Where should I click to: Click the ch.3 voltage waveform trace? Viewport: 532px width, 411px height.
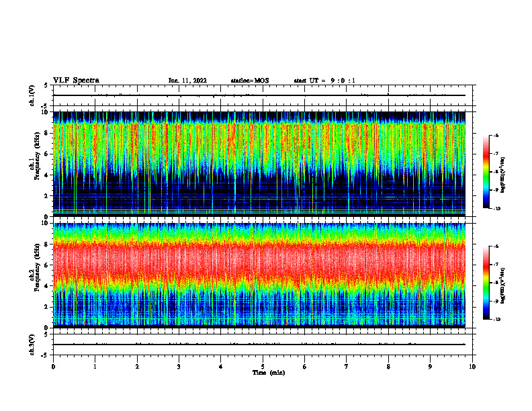(259, 345)
